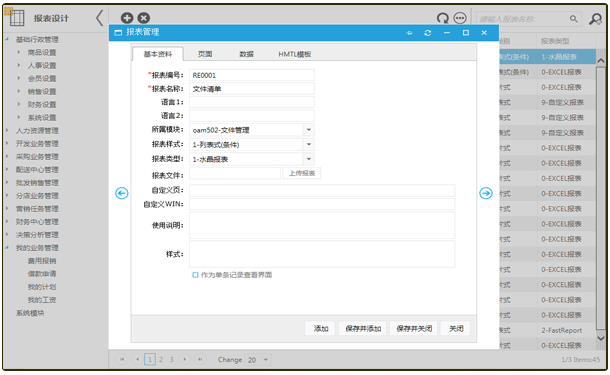610x375 pixels.
Task: Switch to the 数据 tab
Action: pyautogui.click(x=246, y=54)
